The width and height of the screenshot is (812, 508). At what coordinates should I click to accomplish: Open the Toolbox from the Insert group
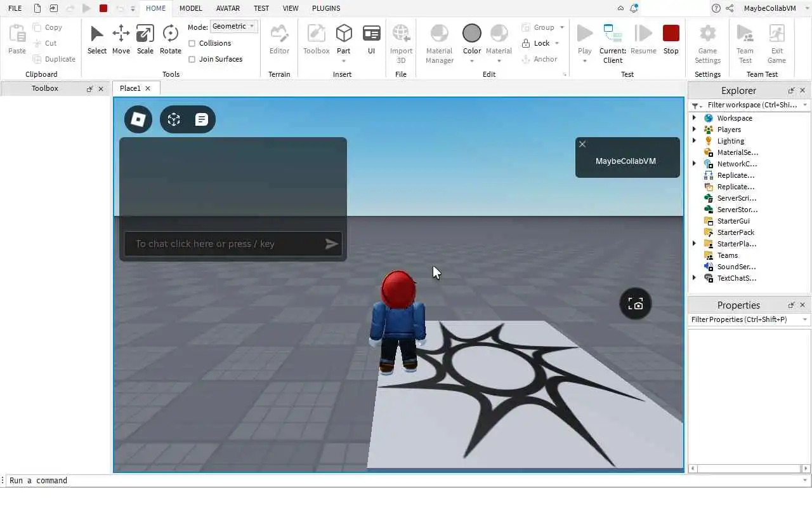tap(316, 39)
